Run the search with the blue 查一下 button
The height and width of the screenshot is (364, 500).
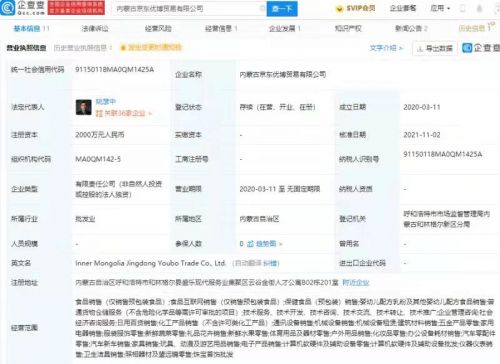pyautogui.click(x=282, y=8)
